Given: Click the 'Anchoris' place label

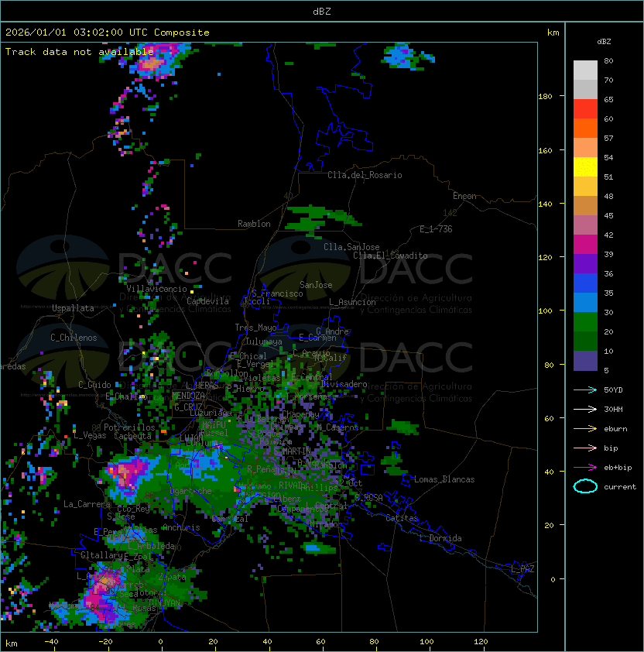Looking at the screenshot, I should tap(181, 527).
